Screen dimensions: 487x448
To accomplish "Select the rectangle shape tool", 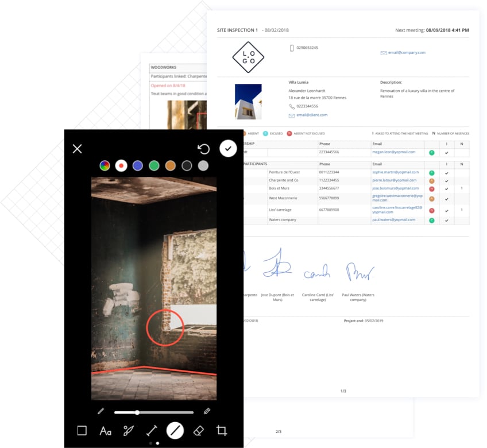I will click(x=82, y=431).
